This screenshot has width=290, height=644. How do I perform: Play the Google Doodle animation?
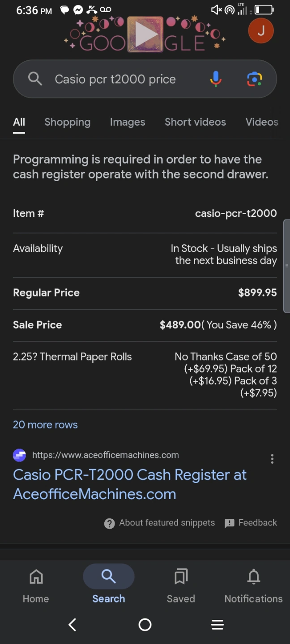click(145, 34)
